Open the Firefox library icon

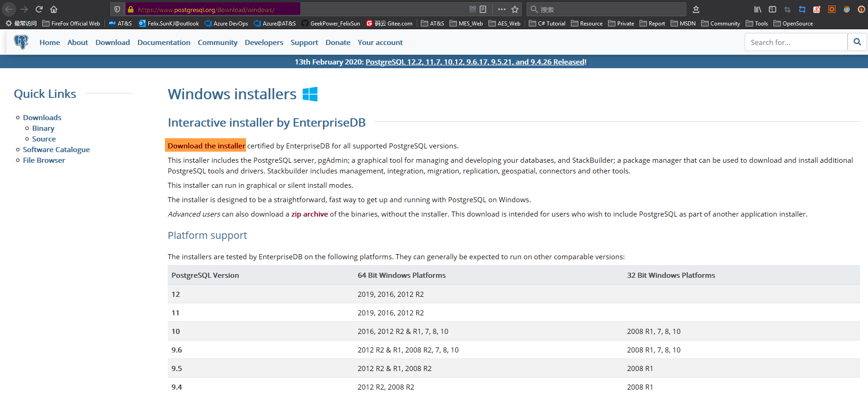758,9
